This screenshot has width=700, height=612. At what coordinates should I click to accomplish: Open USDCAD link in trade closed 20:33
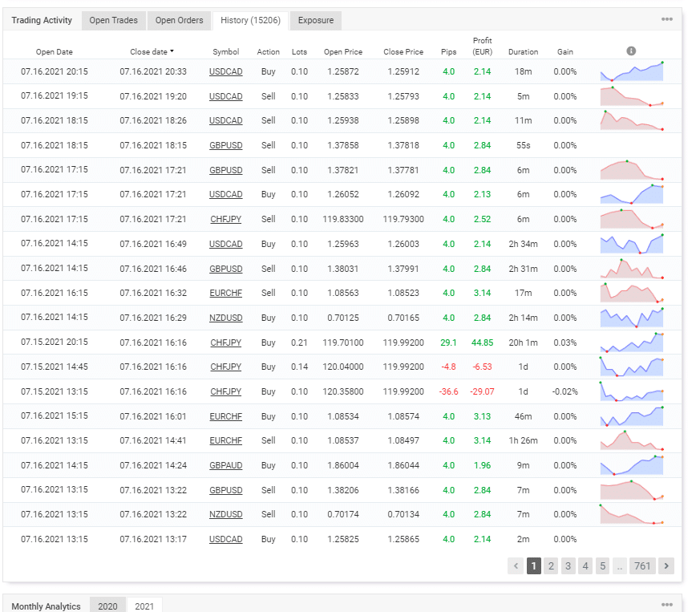226,71
